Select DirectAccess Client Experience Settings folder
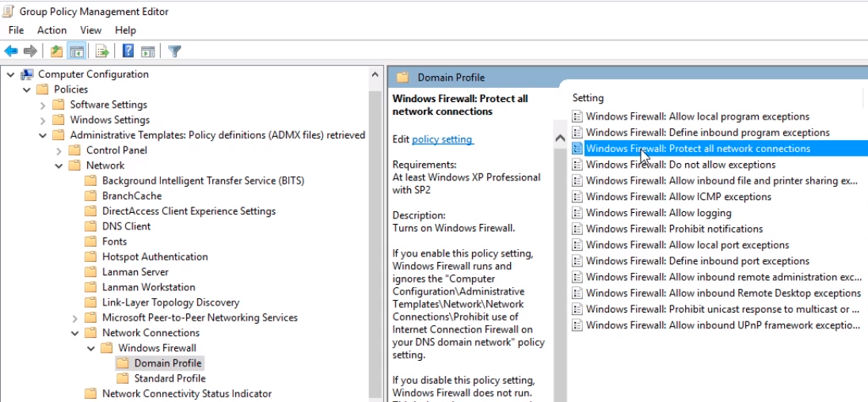Screen dimensions: 868x402 point(188,211)
